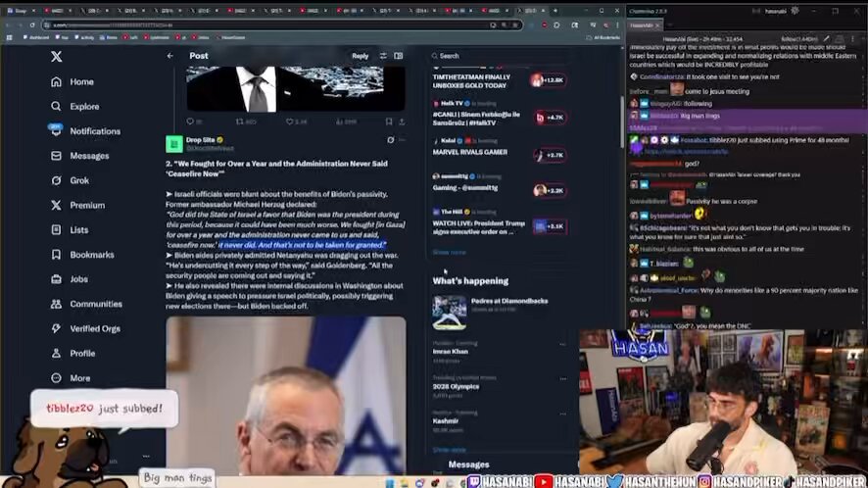Like the post with heart icon
Screen dimensions: 868x488
point(289,122)
